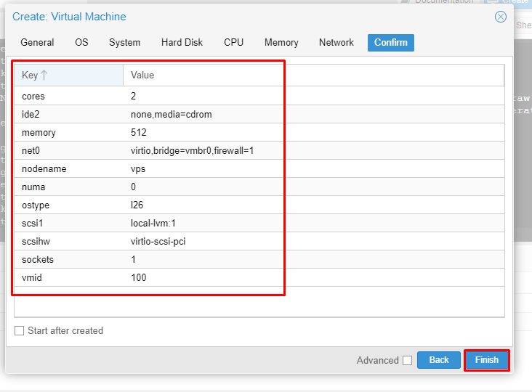Screen dimensions: 532x392
Task: Go to the System tab
Action: (125, 43)
